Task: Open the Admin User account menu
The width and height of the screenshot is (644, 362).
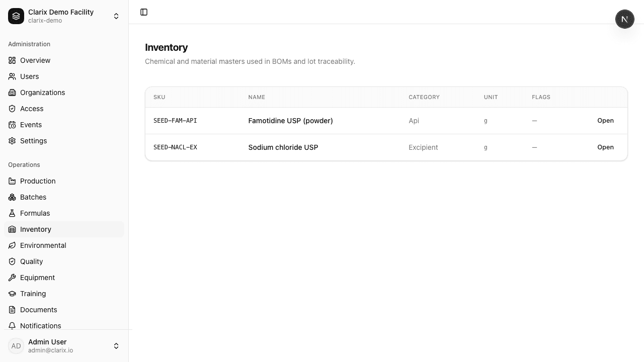Action: click(x=64, y=346)
